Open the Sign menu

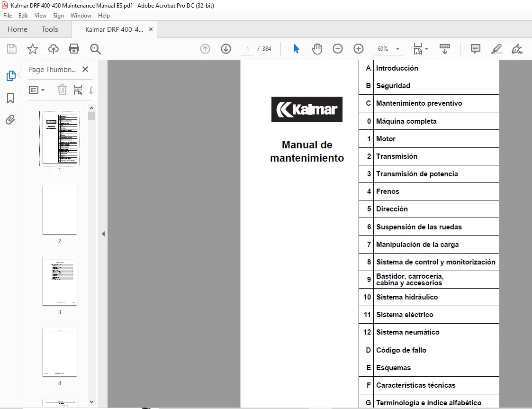(58, 16)
